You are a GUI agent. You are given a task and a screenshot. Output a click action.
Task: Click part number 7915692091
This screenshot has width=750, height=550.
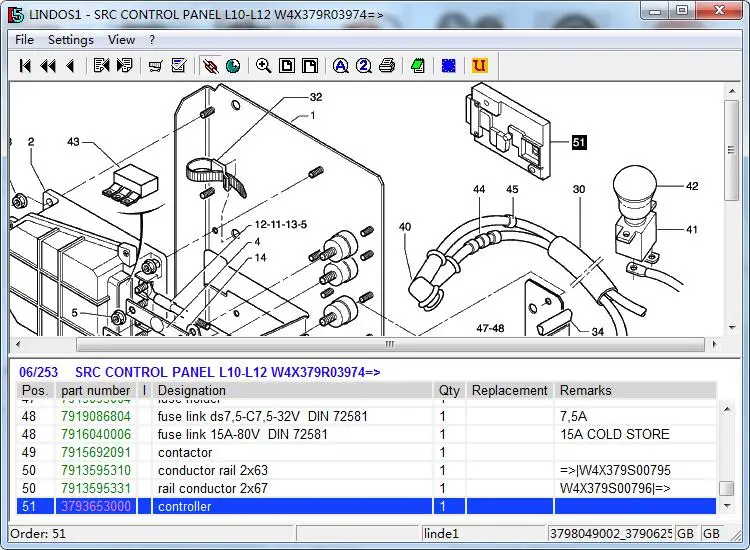[96, 452]
